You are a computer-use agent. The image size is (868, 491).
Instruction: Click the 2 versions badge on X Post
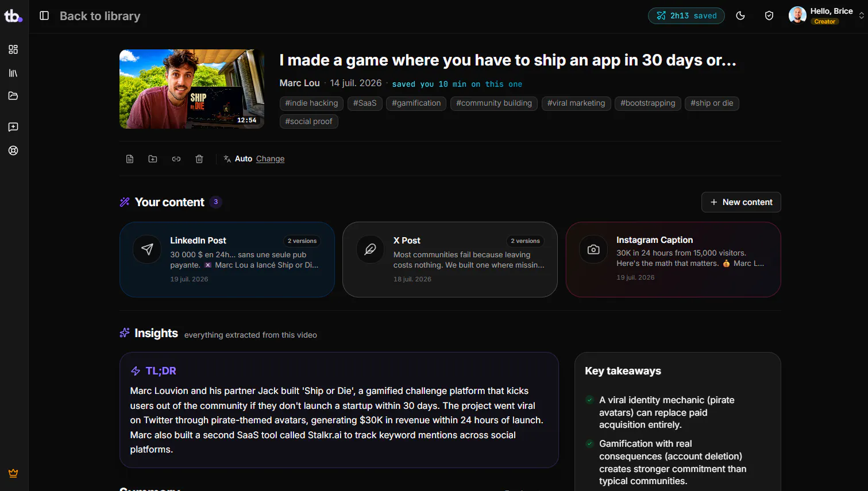point(525,241)
